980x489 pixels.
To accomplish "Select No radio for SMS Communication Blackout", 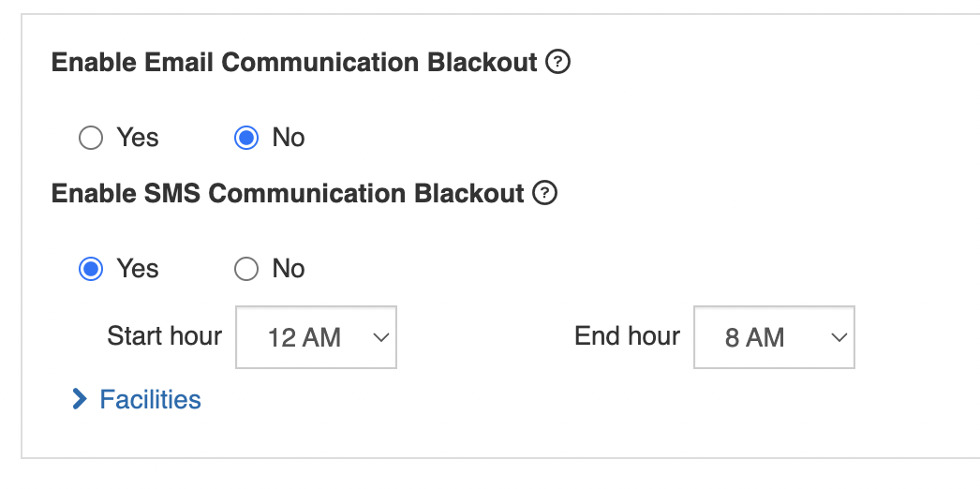I will pyautogui.click(x=246, y=269).
